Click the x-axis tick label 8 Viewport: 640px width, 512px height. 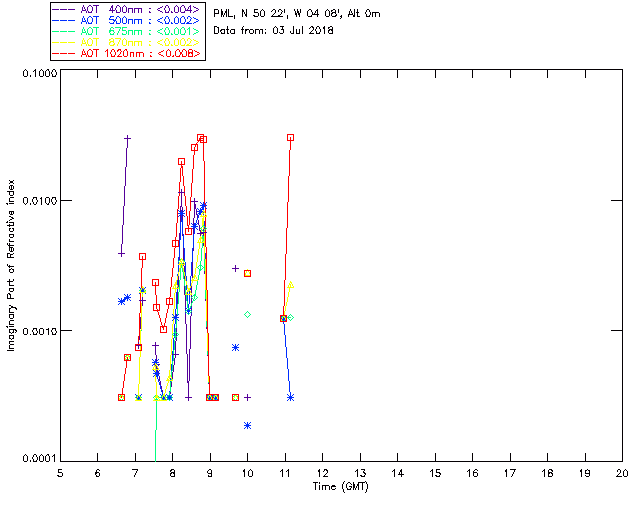tap(173, 473)
